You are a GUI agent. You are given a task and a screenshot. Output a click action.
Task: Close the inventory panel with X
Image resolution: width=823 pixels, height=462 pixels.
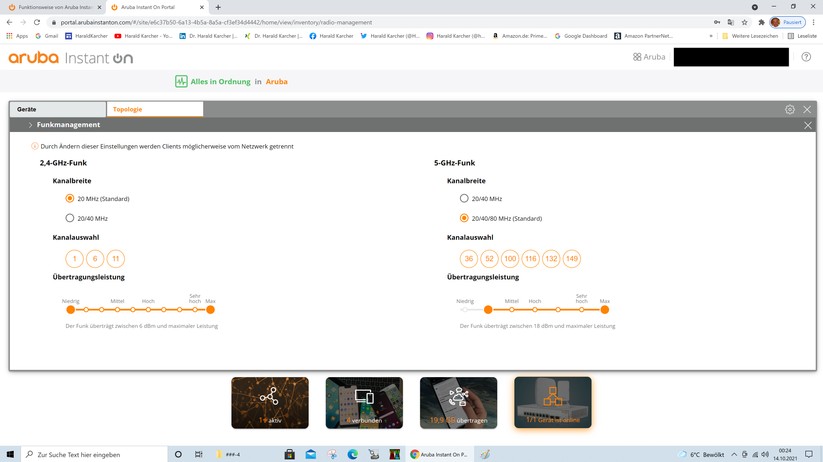click(x=807, y=109)
